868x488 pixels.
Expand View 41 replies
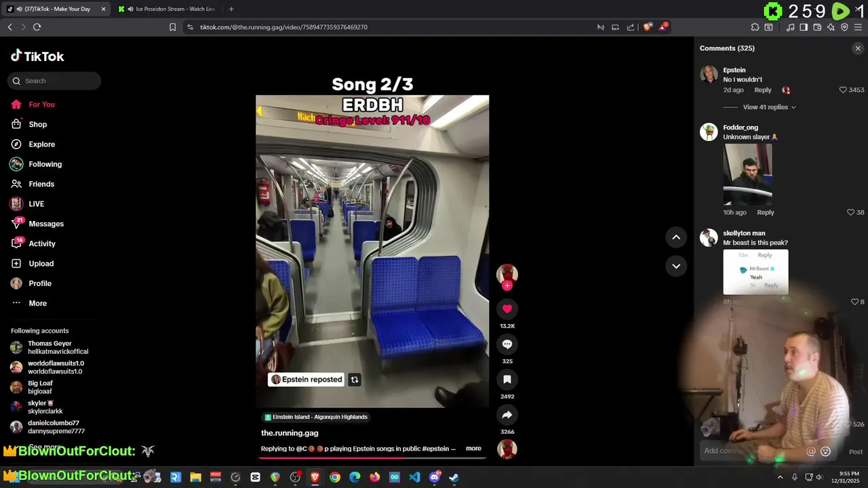tap(769, 107)
